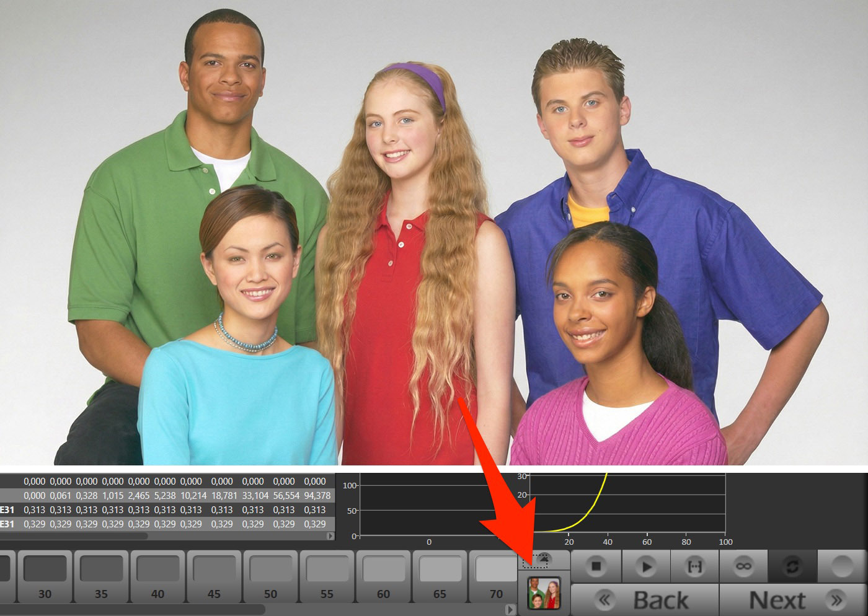
Task: Click the bracketed range icon button
Action: 694,566
